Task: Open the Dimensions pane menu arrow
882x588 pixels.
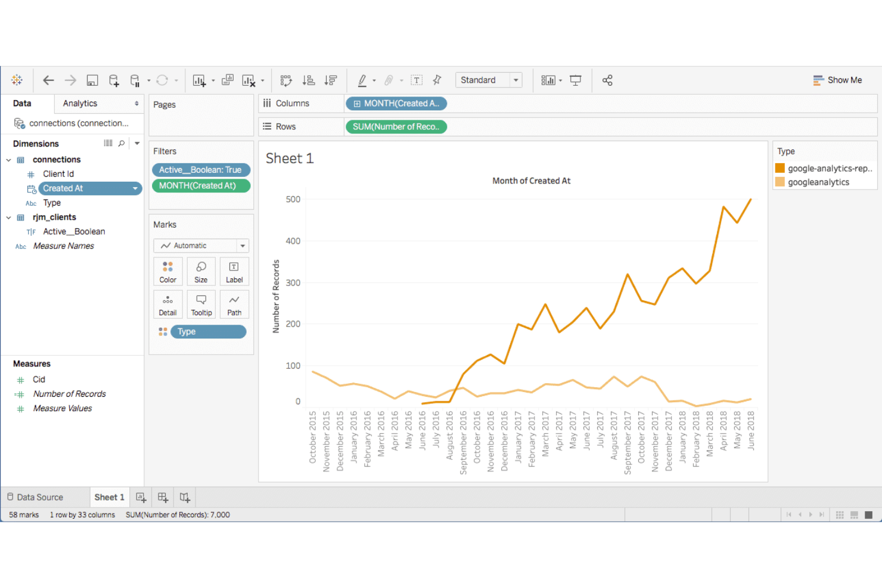Action: click(137, 143)
